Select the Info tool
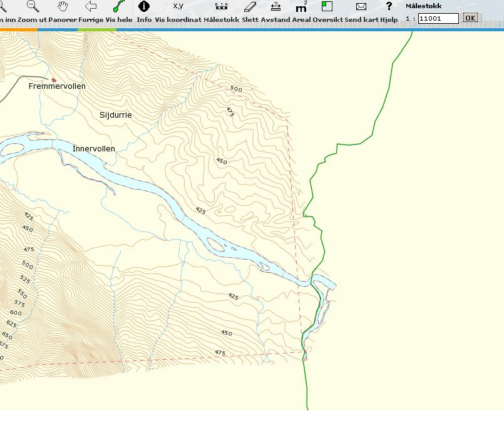 [144, 7]
